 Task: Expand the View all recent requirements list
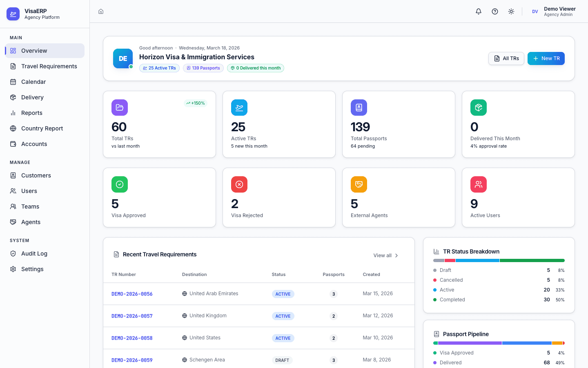(385, 255)
